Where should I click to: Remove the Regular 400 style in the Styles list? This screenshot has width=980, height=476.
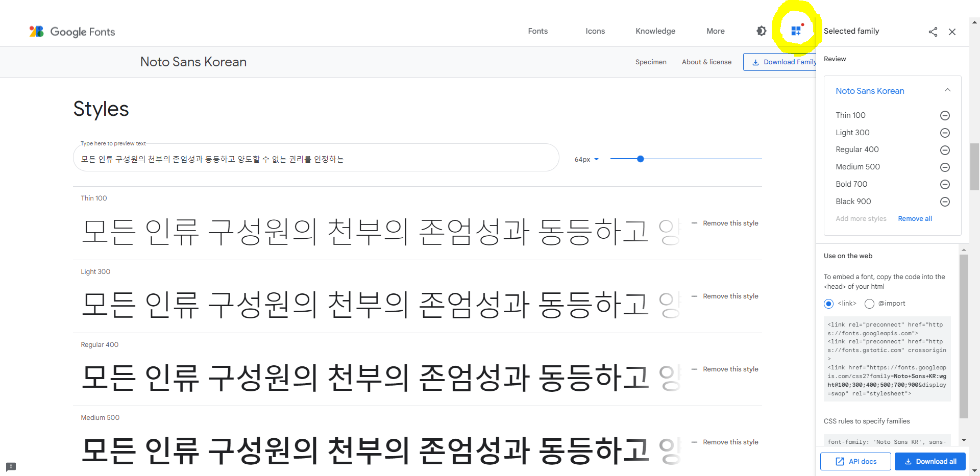725,369
